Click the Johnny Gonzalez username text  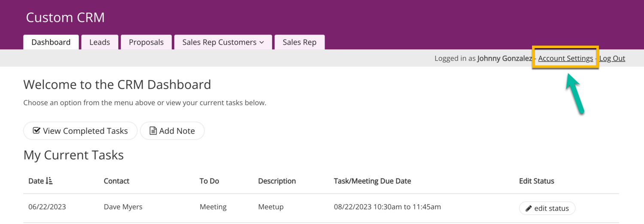[504, 58]
